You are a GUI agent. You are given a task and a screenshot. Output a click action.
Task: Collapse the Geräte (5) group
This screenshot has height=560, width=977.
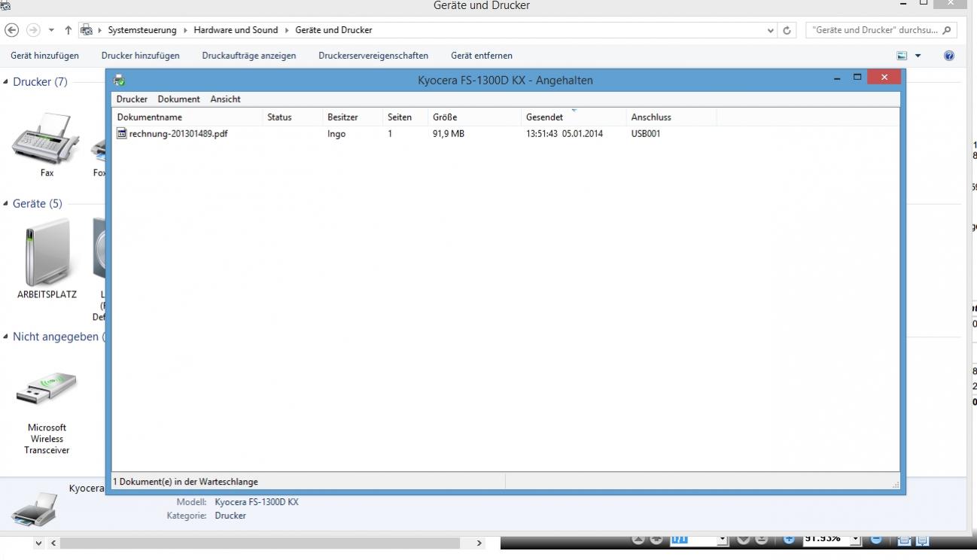7,203
